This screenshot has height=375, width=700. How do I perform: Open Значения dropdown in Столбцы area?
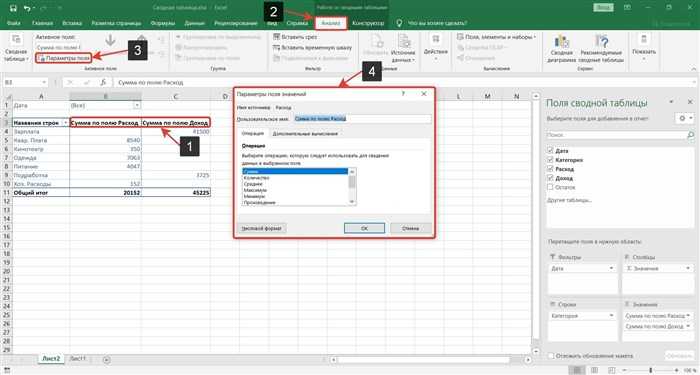688,269
